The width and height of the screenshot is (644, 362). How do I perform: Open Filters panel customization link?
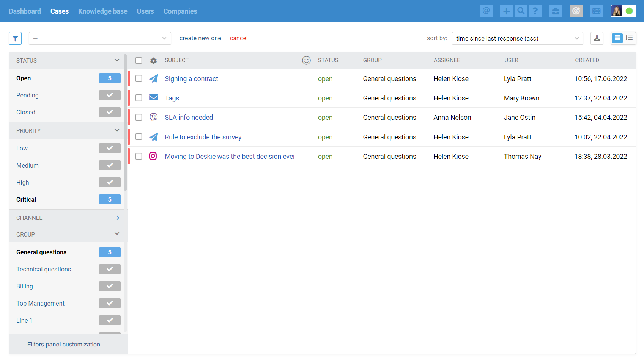[x=64, y=345]
